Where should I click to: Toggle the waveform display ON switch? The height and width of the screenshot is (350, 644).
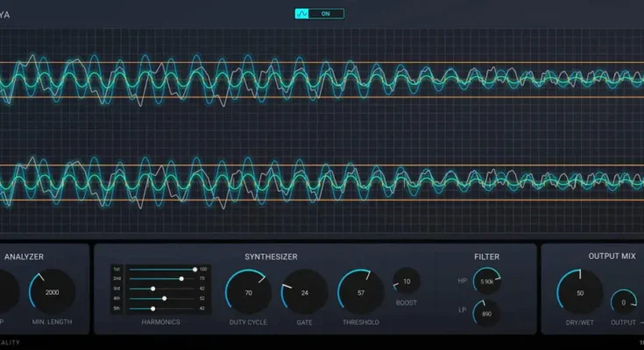(x=326, y=14)
